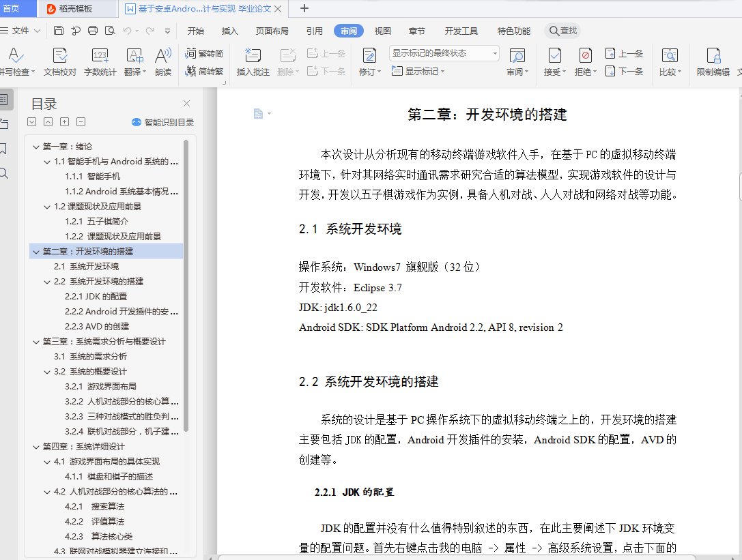Click 翻译 translate icon
Screen dimensions: 742x560
[x=135, y=61]
